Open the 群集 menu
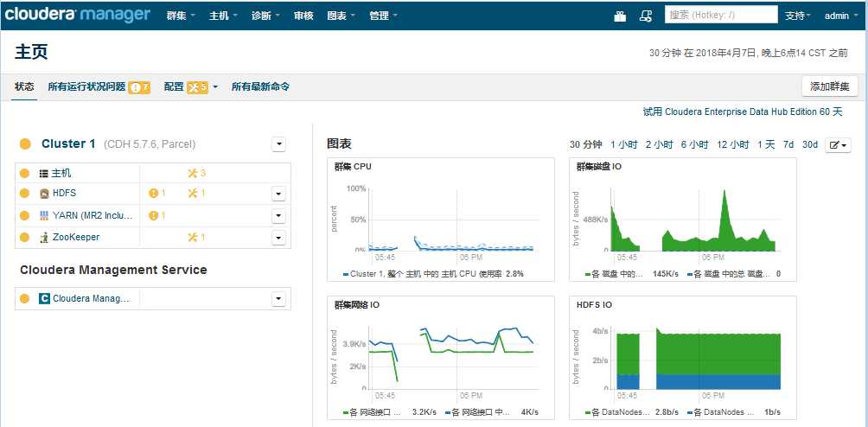Image resolution: width=868 pixels, height=427 pixels. (181, 16)
